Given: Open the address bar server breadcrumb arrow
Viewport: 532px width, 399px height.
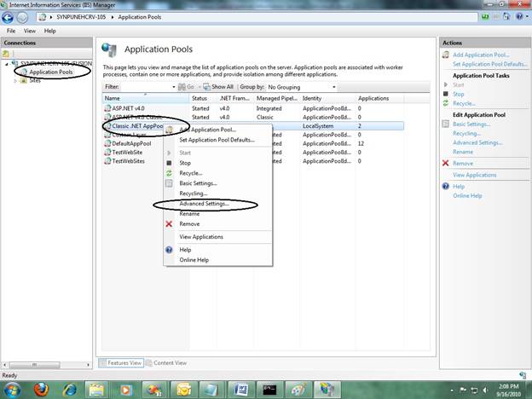Looking at the screenshot, I should click(113, 17).
